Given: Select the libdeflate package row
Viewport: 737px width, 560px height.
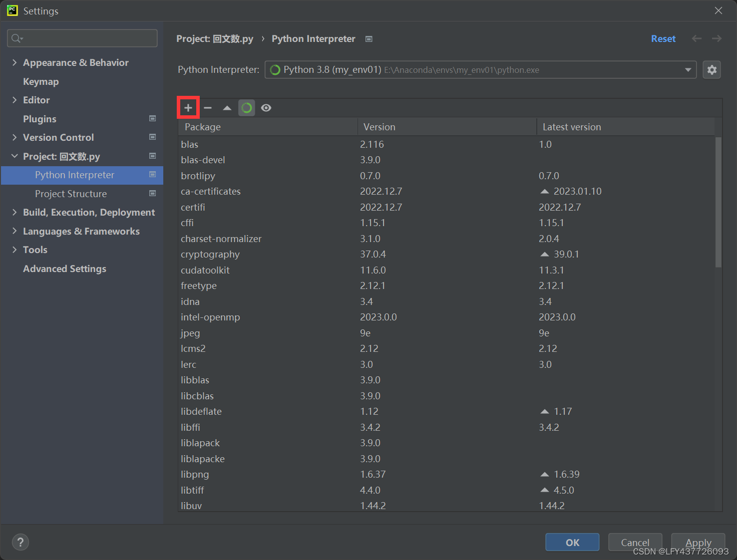Looking at the screenshot, I should pos(446,411).
